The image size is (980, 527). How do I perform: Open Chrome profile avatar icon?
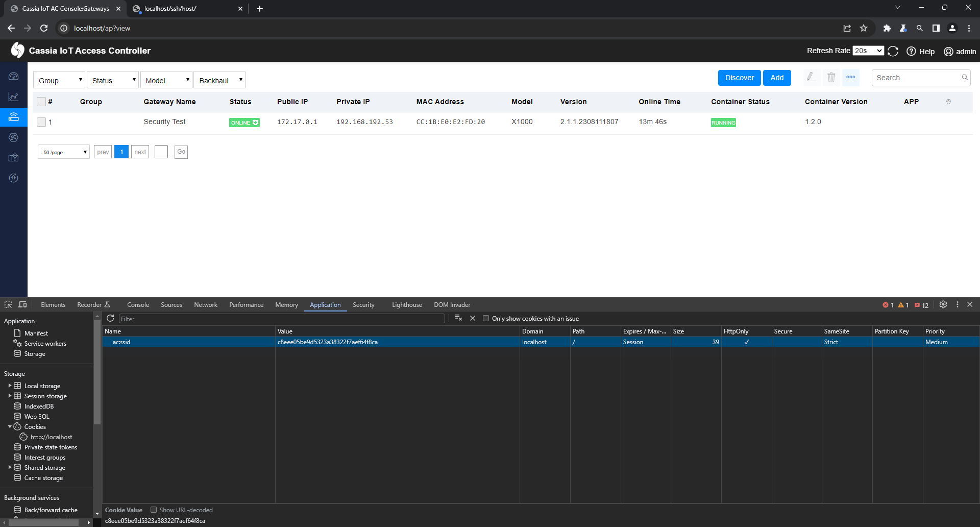952,28
